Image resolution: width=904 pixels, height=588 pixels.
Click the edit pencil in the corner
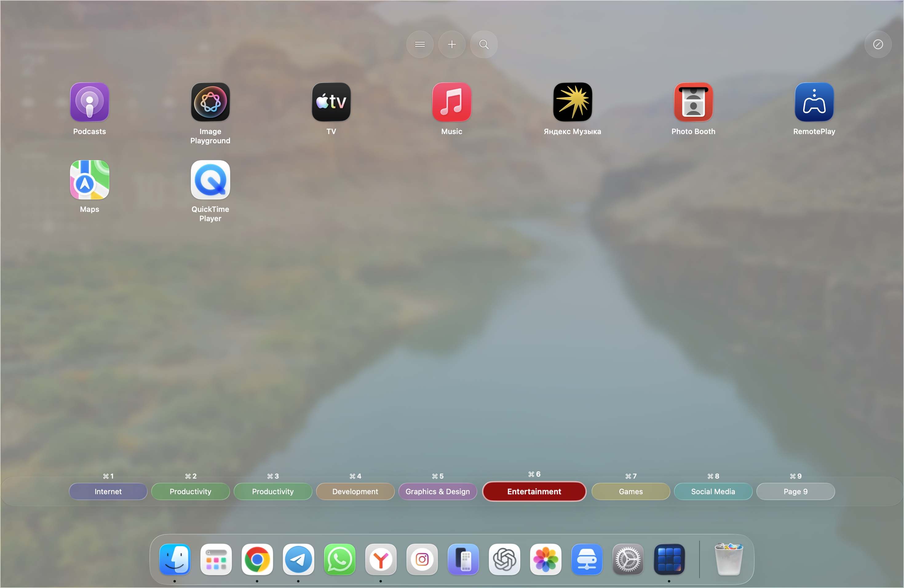pos(878,44)
